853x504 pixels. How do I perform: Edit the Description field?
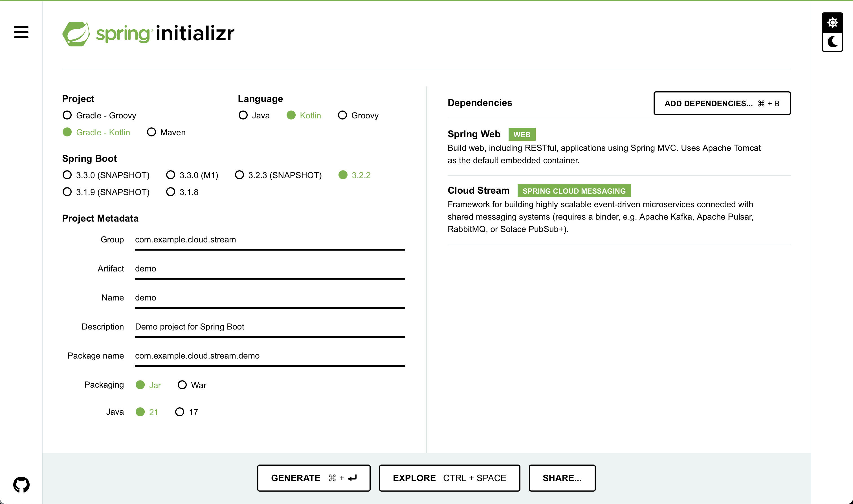(x=270, y=327)
